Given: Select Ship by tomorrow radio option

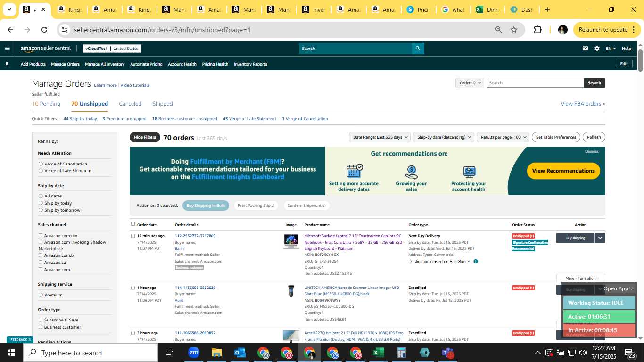Looking at the screenshot, I should pyautogui.click(x=41, y=210).
